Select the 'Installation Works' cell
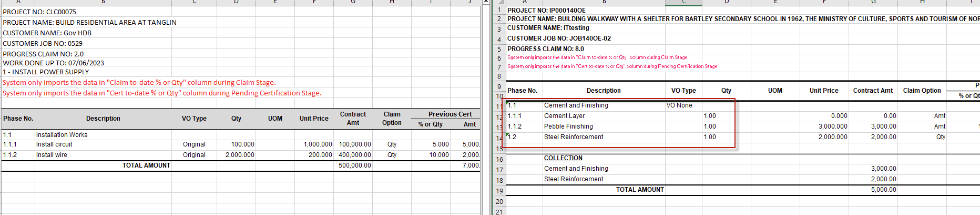This screenshot has width=980, height=215. click(x=62, y=135)
